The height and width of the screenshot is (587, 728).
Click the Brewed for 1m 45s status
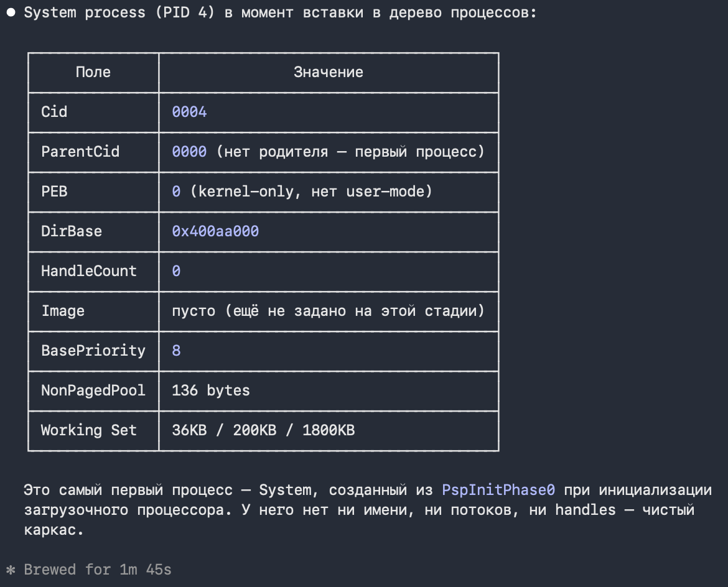(x=98, y=570)
